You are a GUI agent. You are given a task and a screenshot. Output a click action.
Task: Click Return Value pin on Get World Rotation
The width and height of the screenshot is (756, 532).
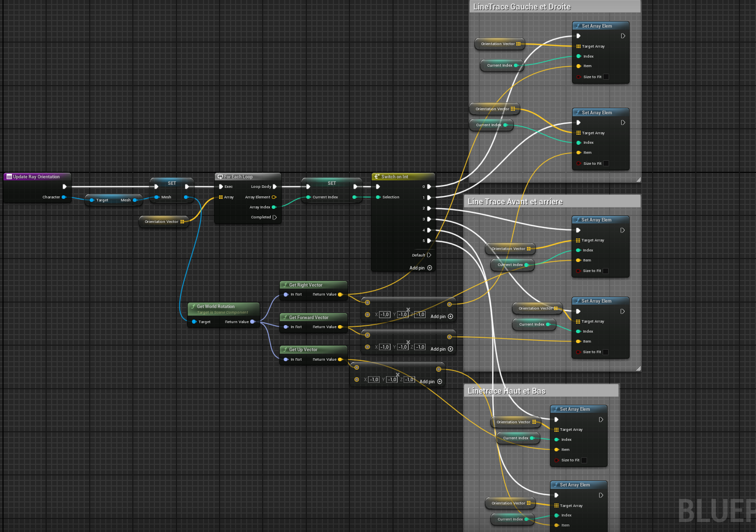[x=252, y=322]
